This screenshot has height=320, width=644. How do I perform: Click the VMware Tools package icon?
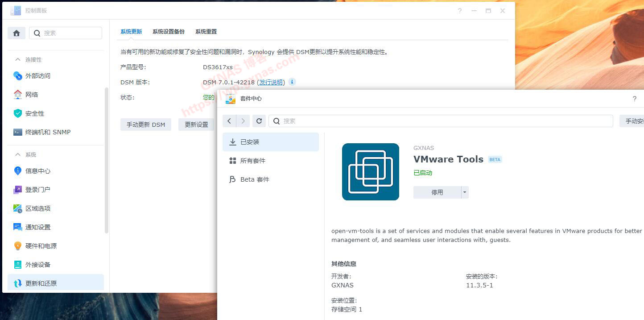coord(370,172)
